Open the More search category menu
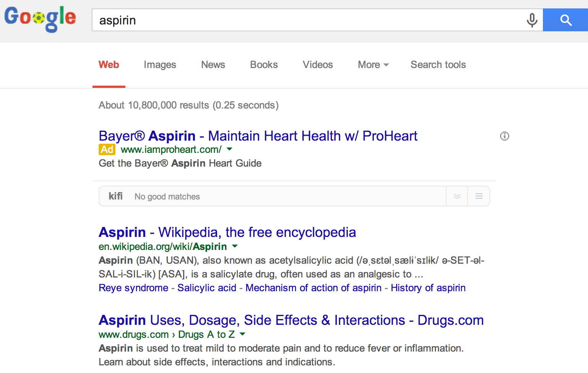This screenshot has width=588, height=373. [x=373, y=65]
